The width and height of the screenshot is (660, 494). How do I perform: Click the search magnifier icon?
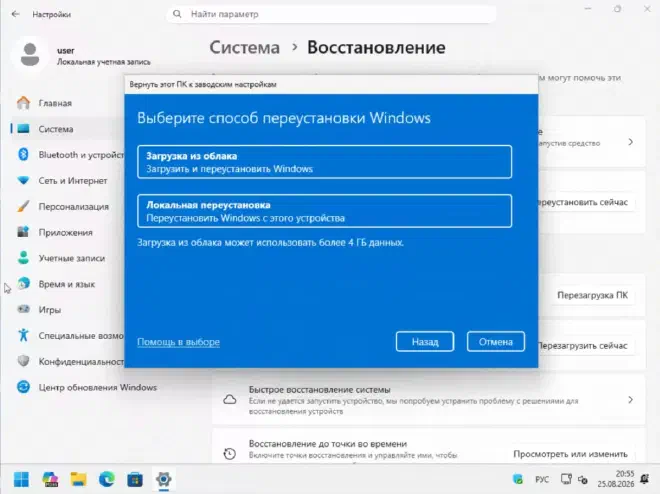pyautogui.click(x=177, y=14)
